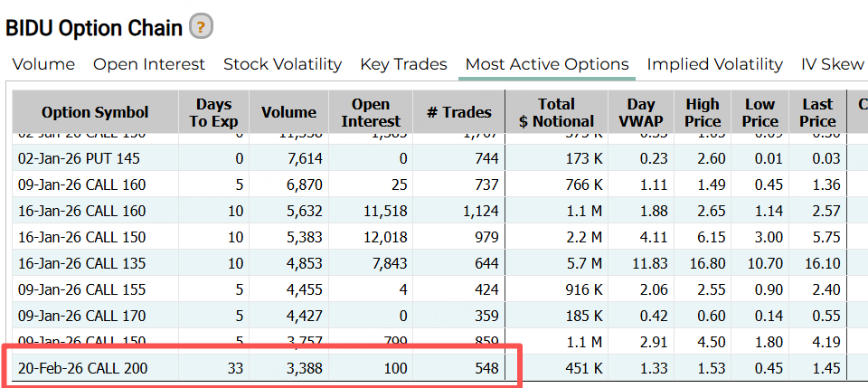Viewport: 868px width, 388px height.
Task: Sort by the Total $ Notional column
Action: 556,112
